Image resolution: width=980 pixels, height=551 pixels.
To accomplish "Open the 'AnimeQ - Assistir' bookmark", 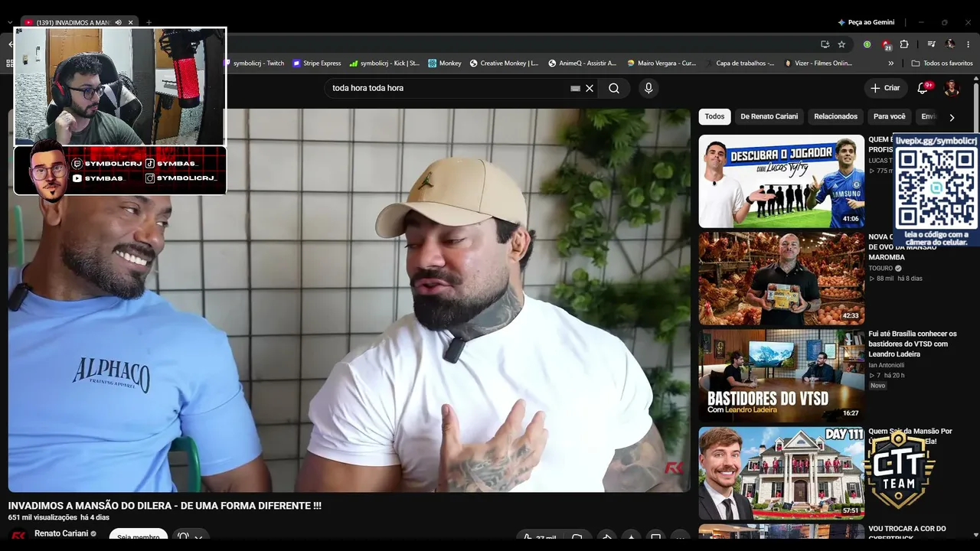I will coord(582,64).
